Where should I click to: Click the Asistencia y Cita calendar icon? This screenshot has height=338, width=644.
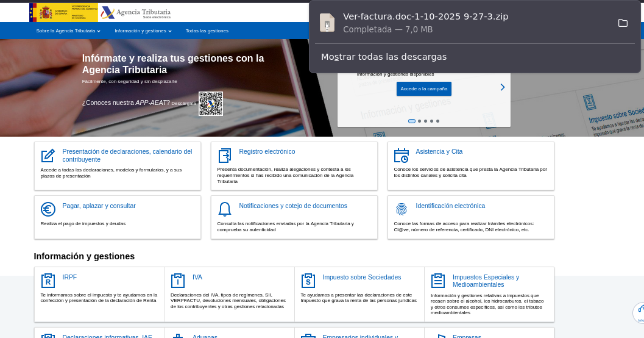coord(401,156)
